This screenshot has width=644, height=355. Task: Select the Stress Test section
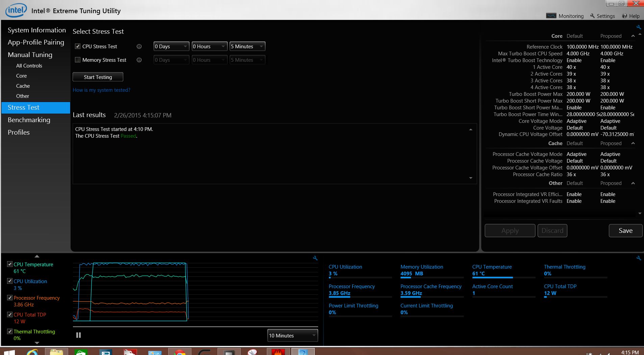tap(36, 108)
